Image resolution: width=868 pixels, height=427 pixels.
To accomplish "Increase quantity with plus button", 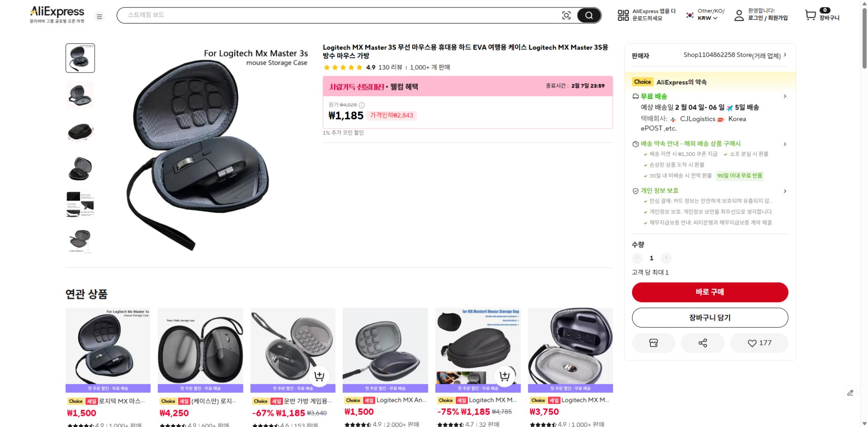I will pyautogui.click(x=666, y=258).
